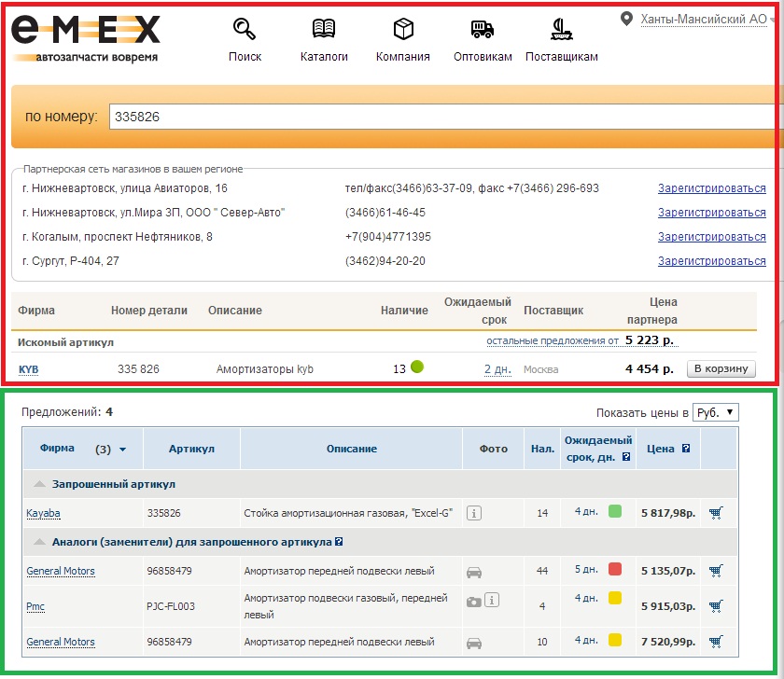Screen dimensions: 784x679
Task: Click the car photo icon for 5 135,07р. row
Action: click(474, 572)
